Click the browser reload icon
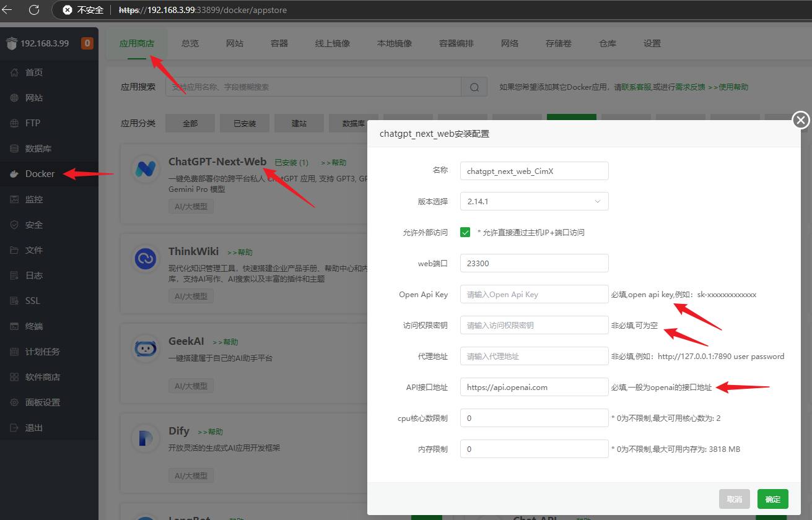 34,10
